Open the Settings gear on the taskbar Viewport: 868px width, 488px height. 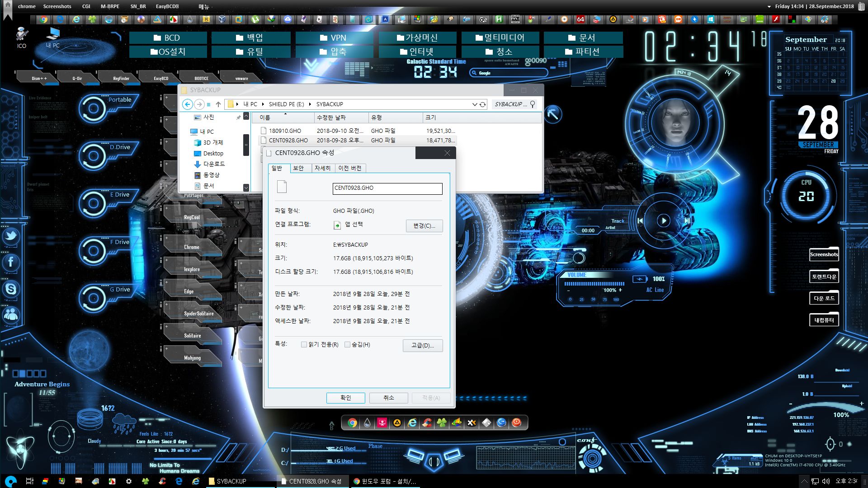coord(128,481)
